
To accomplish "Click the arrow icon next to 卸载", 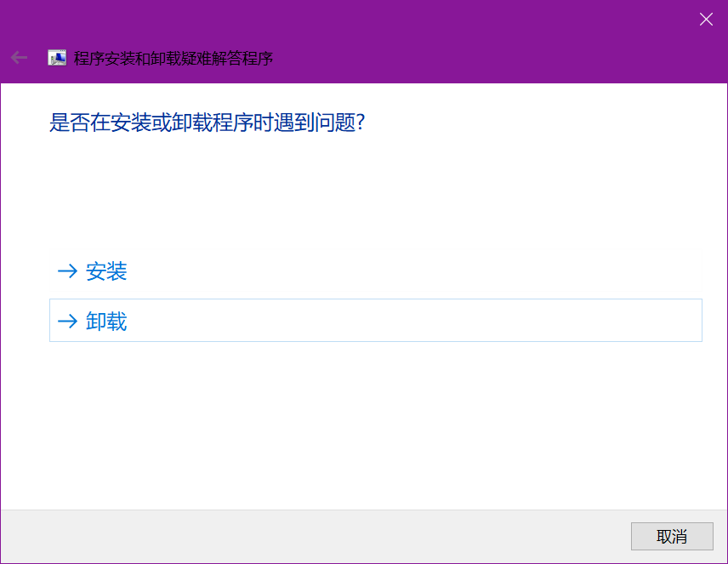I will coord(66,321).
